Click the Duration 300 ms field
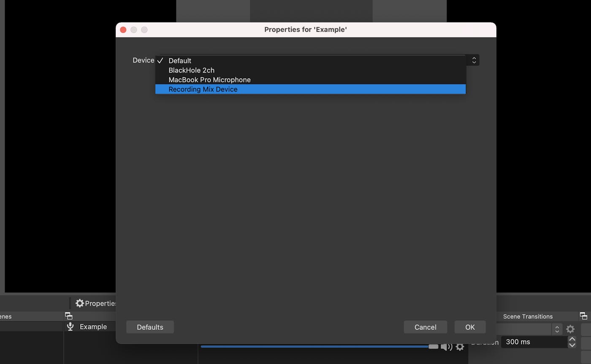This screenshot has height=364, width=591. [534, 342]
